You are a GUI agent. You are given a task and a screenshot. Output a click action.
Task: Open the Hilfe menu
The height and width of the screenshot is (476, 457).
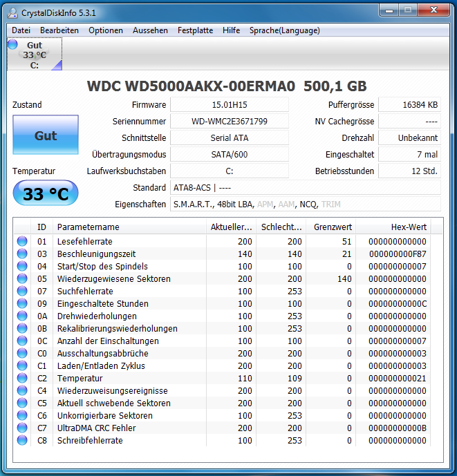[x=231, y=30]
